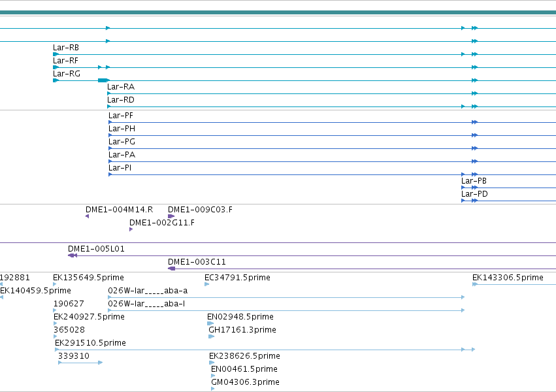The image size is (556, 392).
Task: Select the Lar-PB protein label
Action: point(474,181)
